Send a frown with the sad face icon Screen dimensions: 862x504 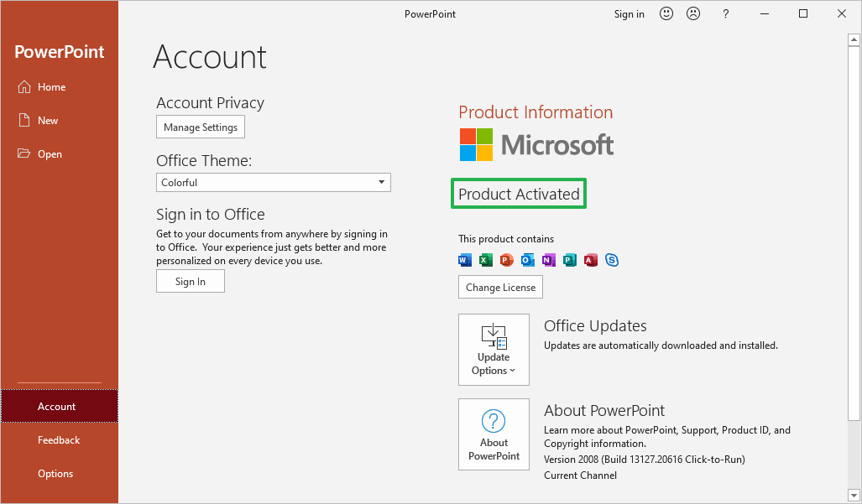(694, 13)
